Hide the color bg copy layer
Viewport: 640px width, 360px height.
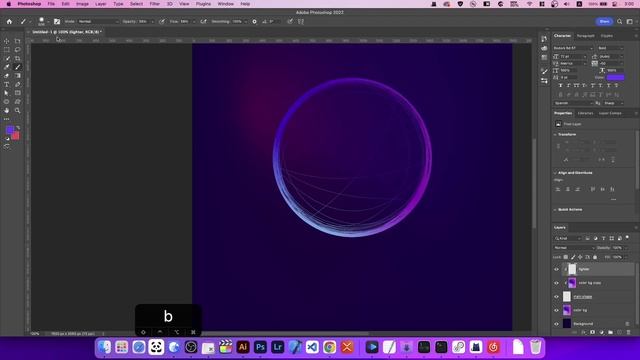(556, 283)
